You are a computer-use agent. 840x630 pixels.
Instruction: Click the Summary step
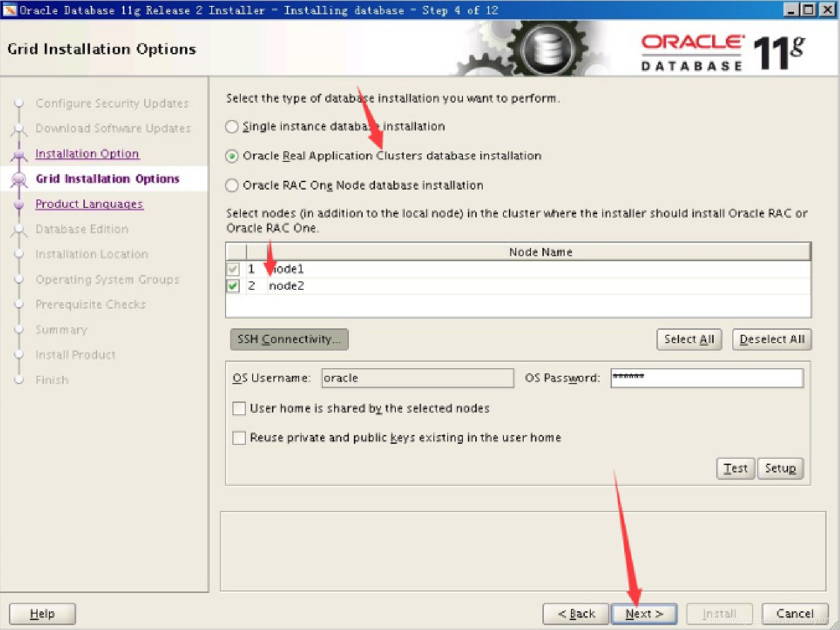[x=61, y=330]
